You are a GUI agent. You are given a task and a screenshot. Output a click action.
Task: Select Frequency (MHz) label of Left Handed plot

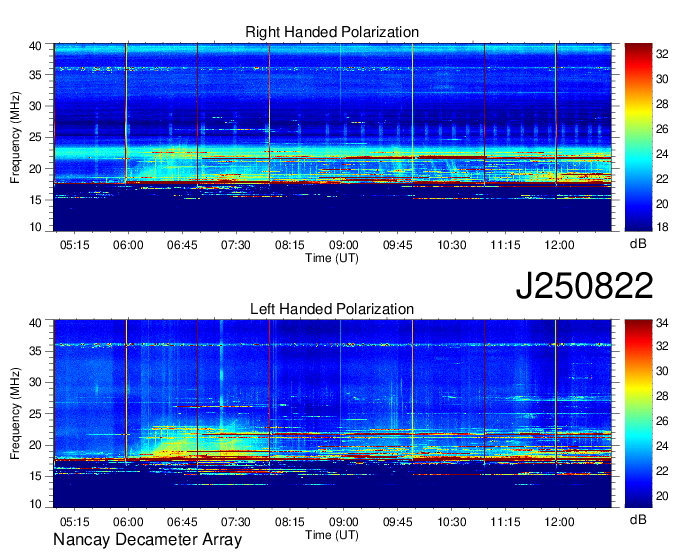[15, 414]
